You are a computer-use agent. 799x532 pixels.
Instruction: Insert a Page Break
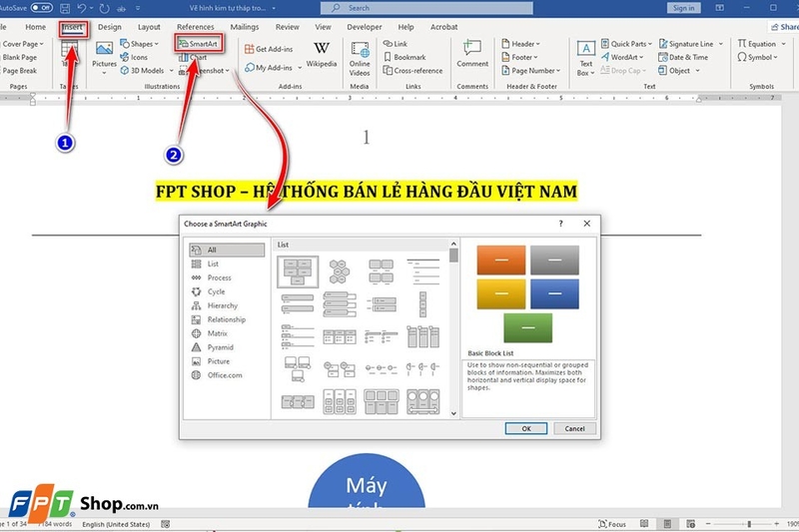coord(19,71)
